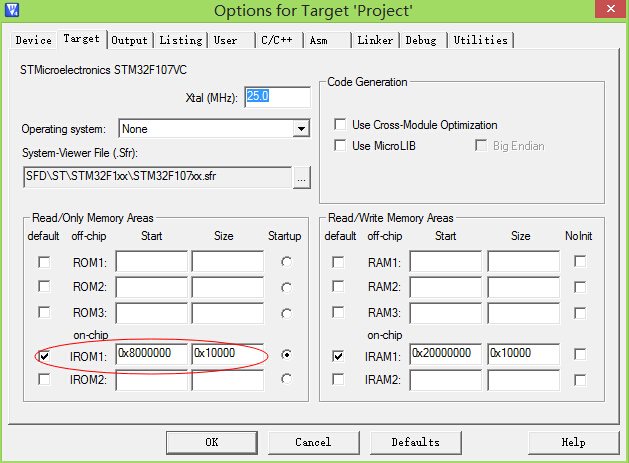Viewport: 629px width, 463px height.
Task: Select ROM1 Startup radio button
Action: tap(286, 262)
